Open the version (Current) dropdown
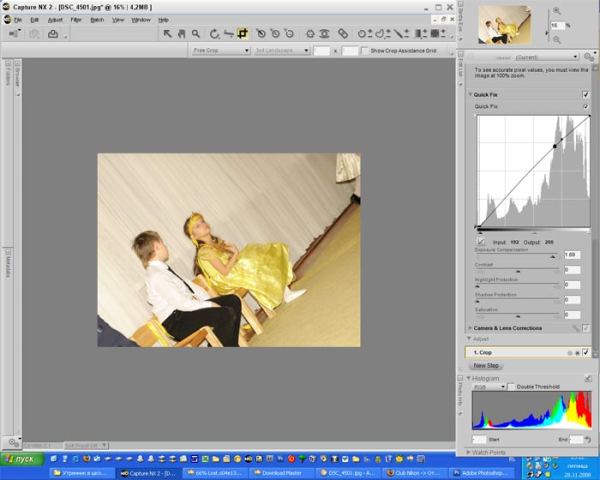Viewport: 600px width, 480px height. (x=547, y=57)
